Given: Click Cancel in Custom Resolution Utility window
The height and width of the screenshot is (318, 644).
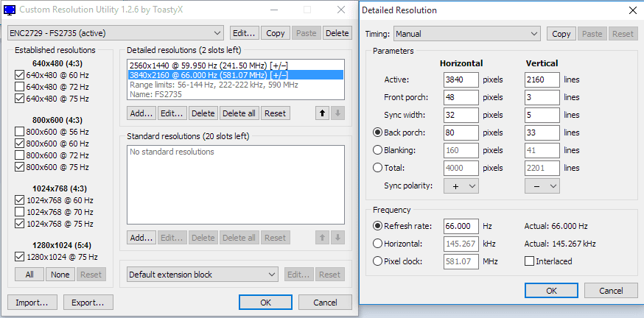Looking at the screenshot, I should [325, 303].
